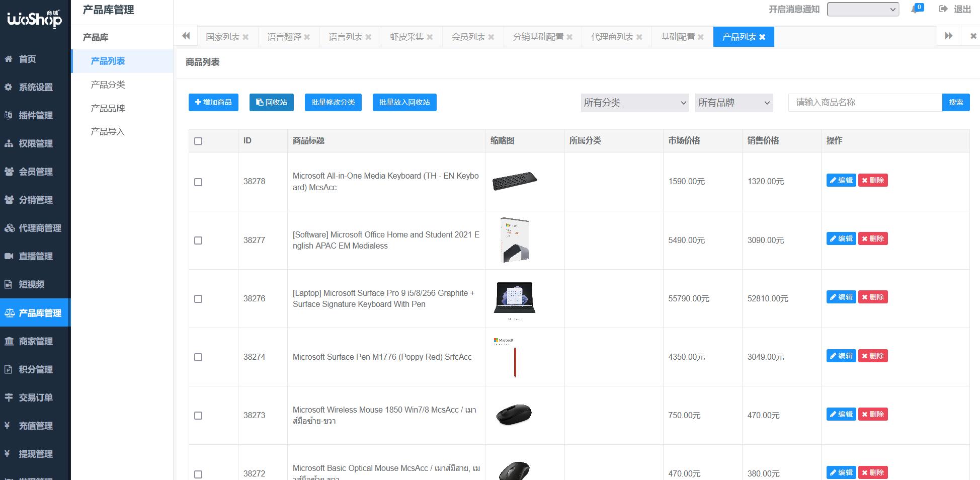
Task: Delete product 38277 Office software
Action: click(x=873, y=238)
